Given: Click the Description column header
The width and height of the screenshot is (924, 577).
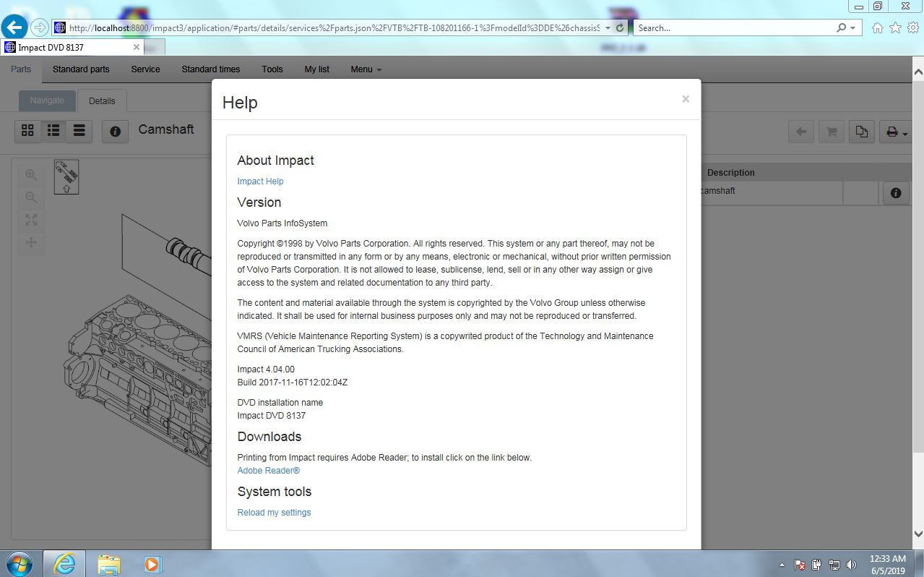Looking at the screenshot, I should tap(730, 173).
